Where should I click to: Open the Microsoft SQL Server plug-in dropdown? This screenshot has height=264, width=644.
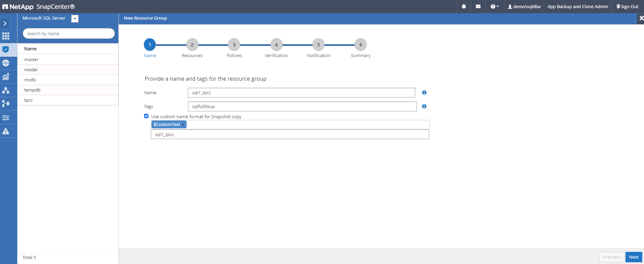[75, 19]
